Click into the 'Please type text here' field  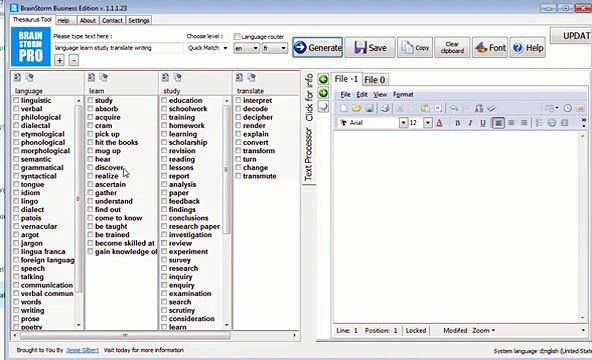click(118, 48)
